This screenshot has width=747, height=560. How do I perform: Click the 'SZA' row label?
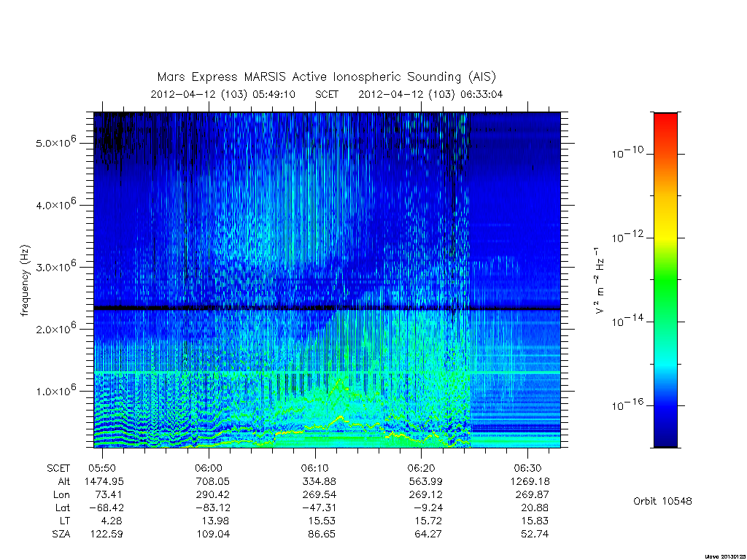pos(61,534)
